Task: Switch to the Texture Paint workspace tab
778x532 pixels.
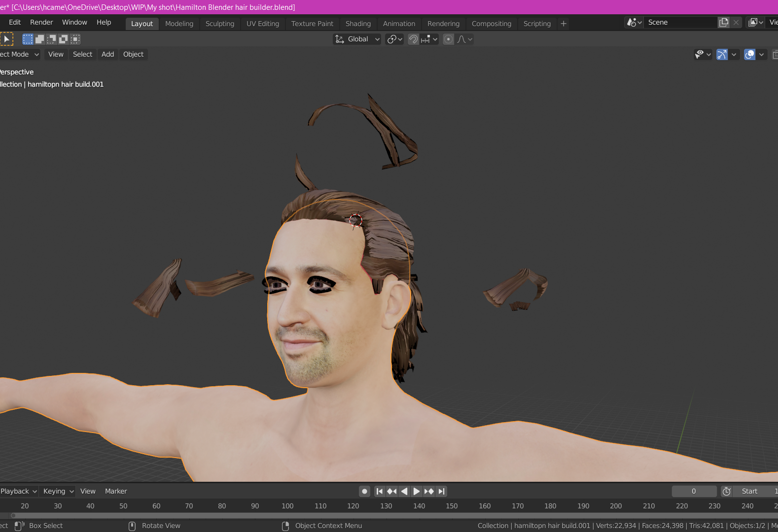Action: pos(312,24)
